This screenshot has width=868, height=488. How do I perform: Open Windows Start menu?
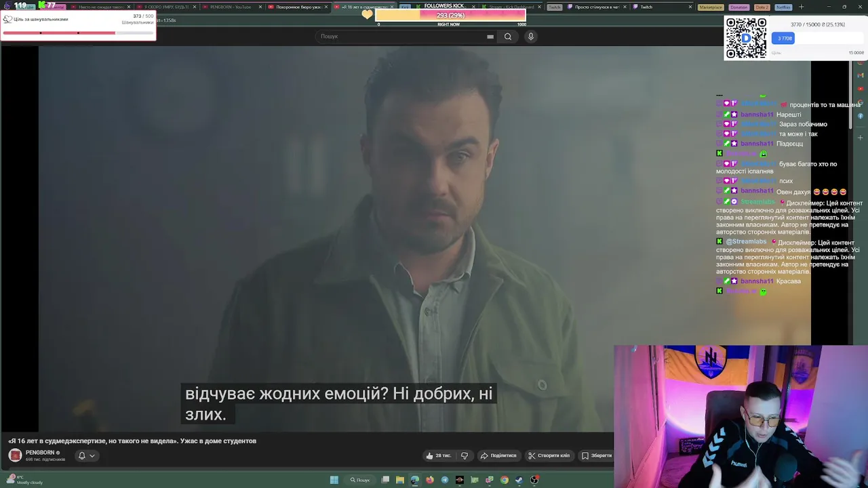[334, 480]
